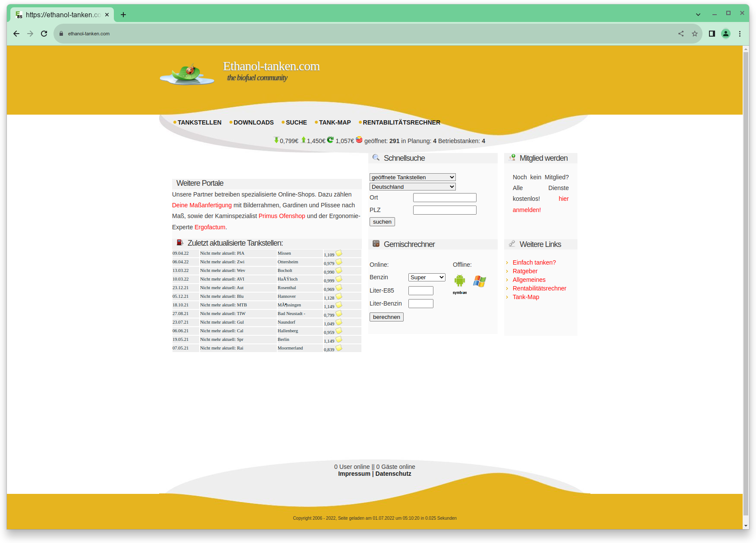
Task: Click the Gemischrechner calculator icon
Action: point(376,243)
